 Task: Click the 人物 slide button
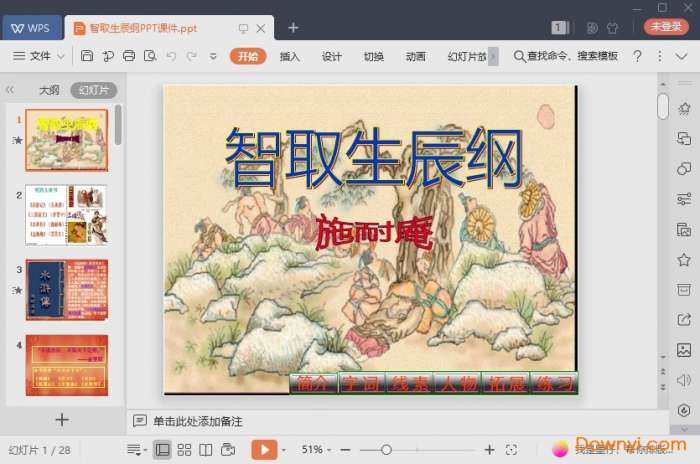(458, 383)
